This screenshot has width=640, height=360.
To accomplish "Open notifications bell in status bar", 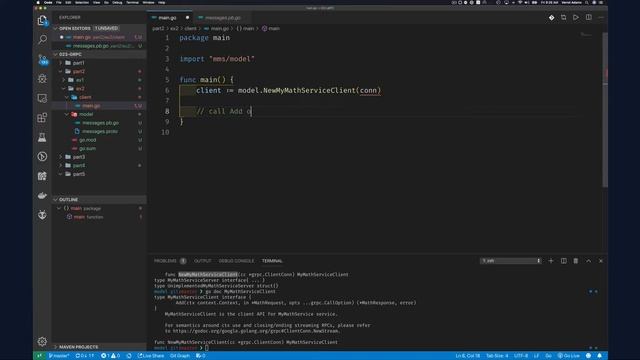I will coord(600,356).
